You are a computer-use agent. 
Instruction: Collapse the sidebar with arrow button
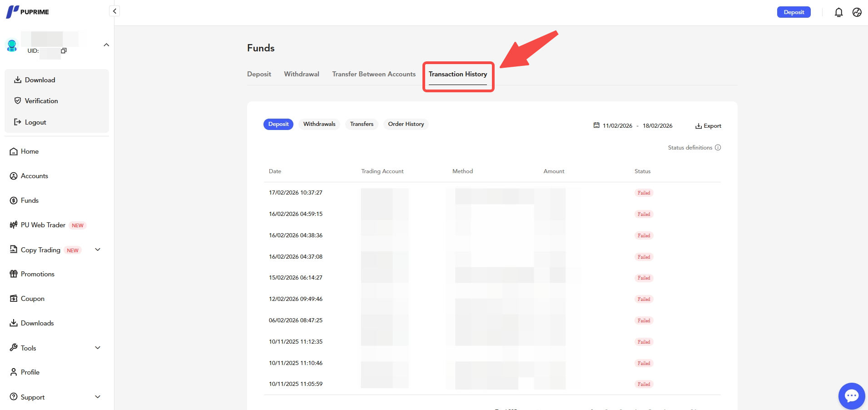pos(114,11)
